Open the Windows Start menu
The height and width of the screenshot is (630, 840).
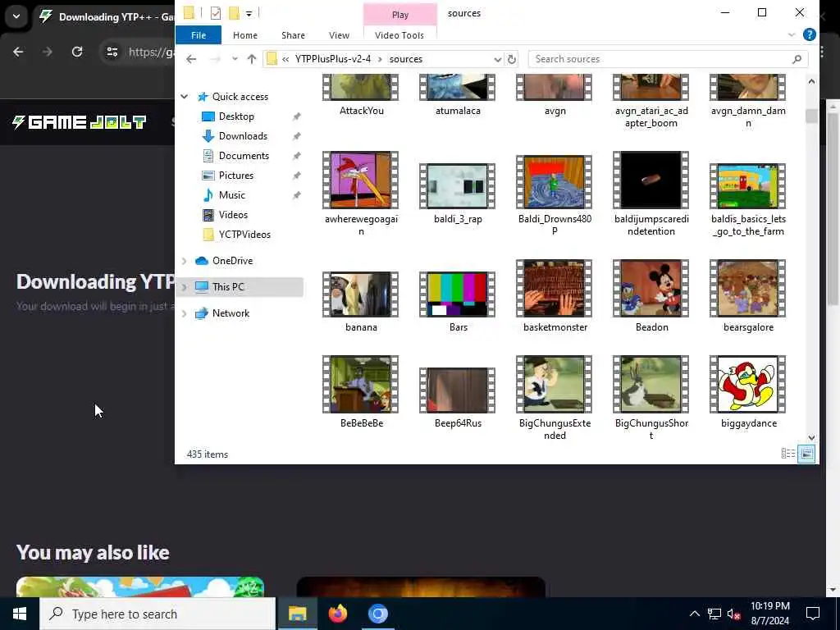point(20,614)
